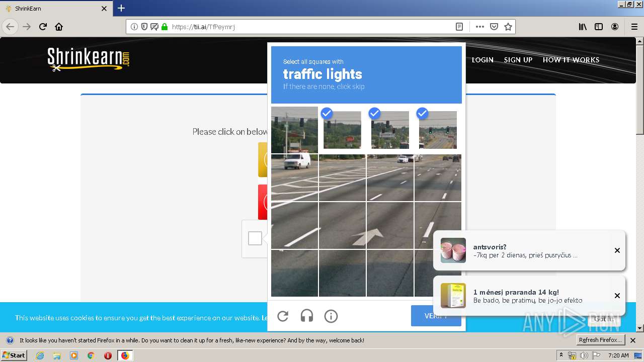Screen dimensions: 644x362
Task: Click the Shrinkearn logo
Action: [89, 59]
